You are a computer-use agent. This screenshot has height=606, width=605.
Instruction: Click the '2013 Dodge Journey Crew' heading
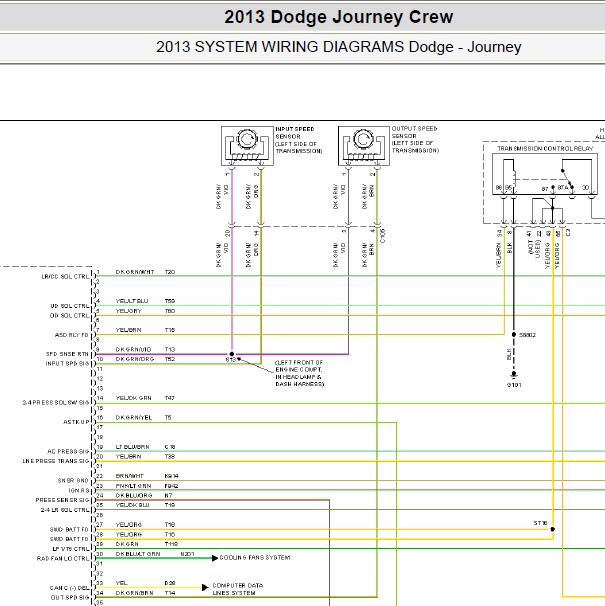click(339, 17)
